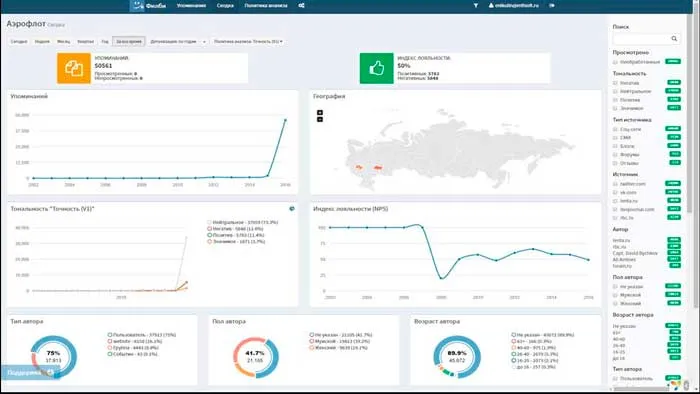Toggle the twitter.com source checkbox

tap(615, 184)
